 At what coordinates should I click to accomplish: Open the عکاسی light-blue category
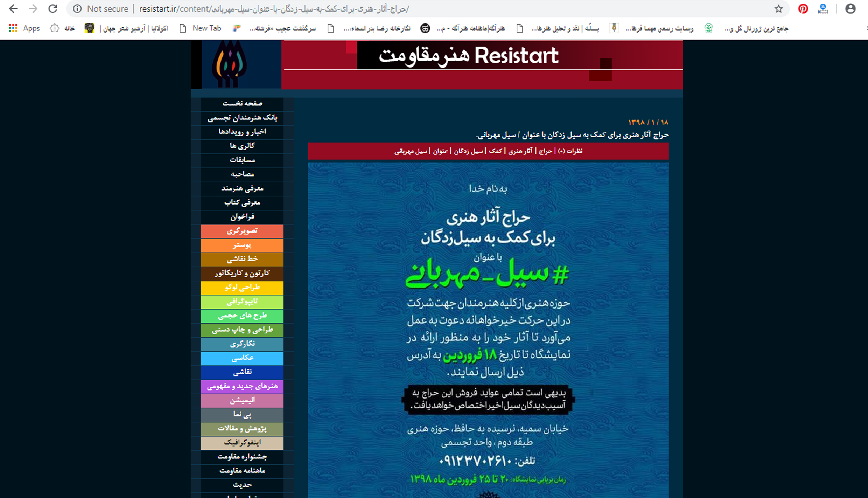click(242, 358)
